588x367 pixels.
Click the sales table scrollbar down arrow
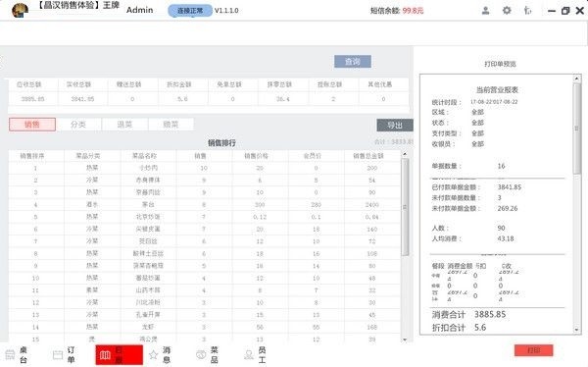[405, 340]
